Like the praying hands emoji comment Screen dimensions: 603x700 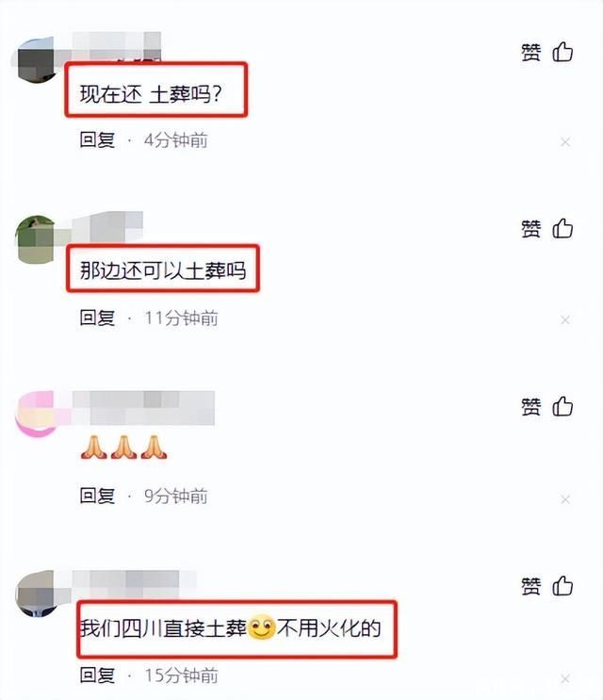click(x=562, y=406)
